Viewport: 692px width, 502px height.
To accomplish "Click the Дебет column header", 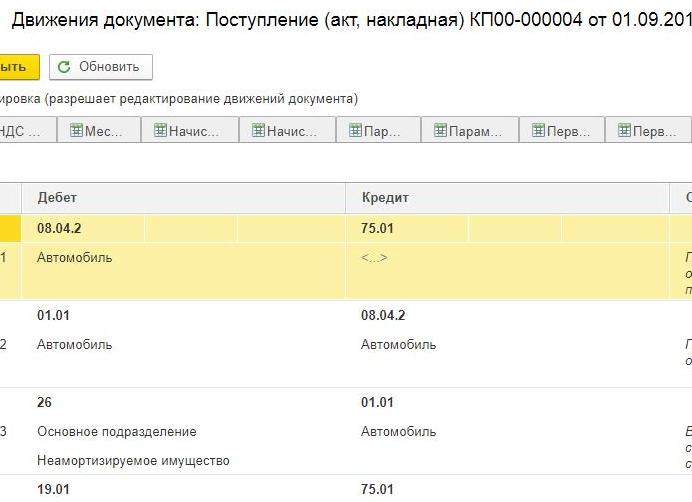I will [183, 198].
